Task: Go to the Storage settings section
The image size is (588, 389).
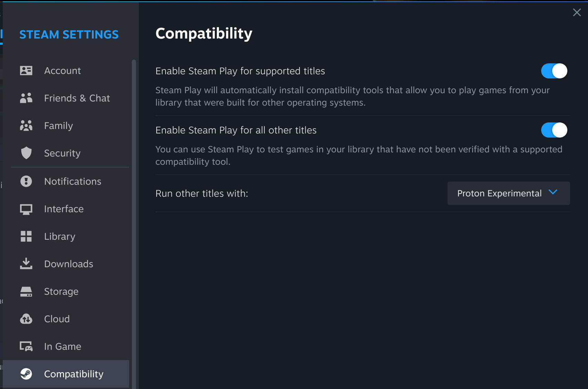Action: 61,291
